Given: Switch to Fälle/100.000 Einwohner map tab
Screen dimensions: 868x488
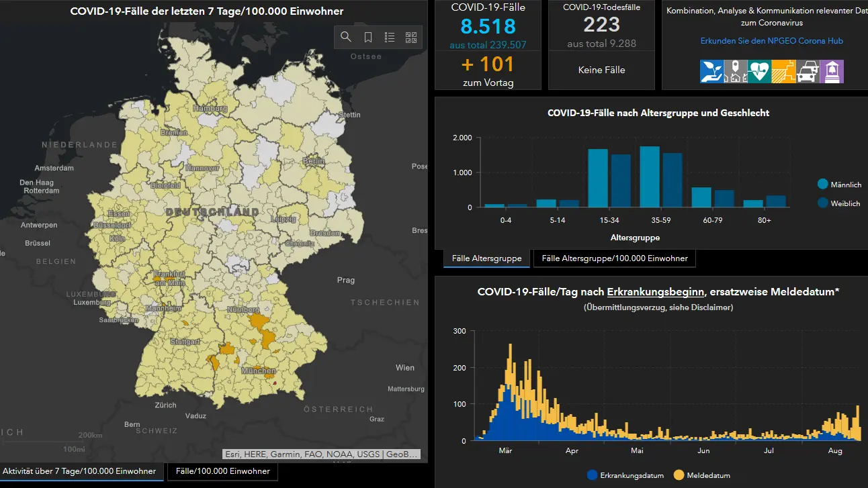Looking at the screenshot, I should tap(222, 471).
